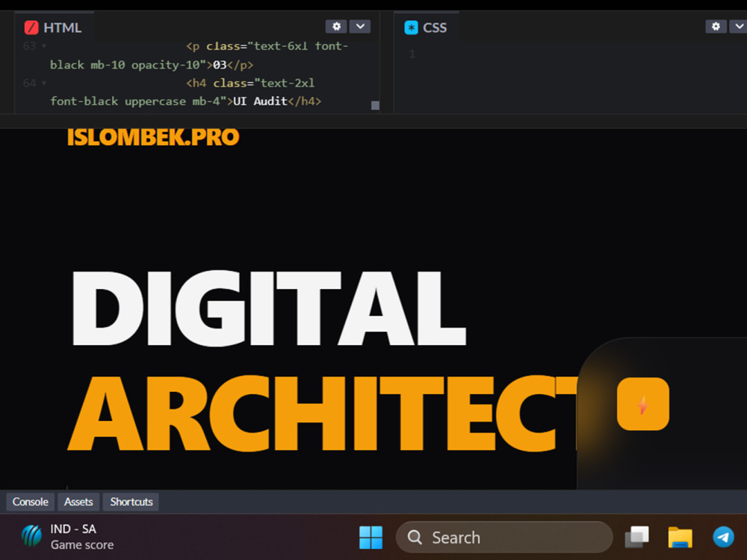The image size is (747, 560).
Task: Open the Windows Start menu
Action: pos(371,538)
